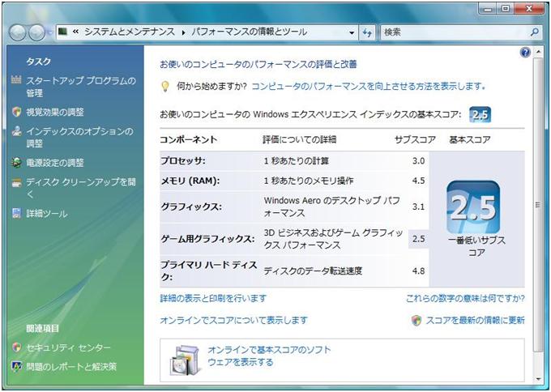Click the back navigation arrow button
Image resolution: width=551 pixels, height=392 pixels.
click(x=17, y=32)
